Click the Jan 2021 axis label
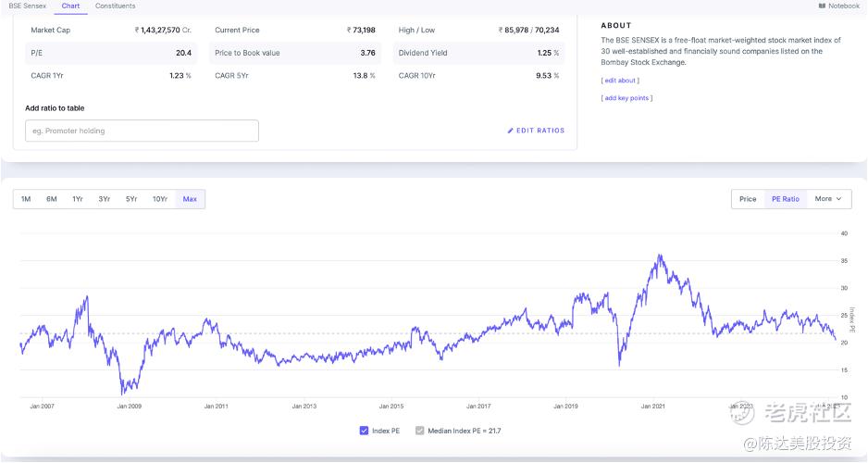Viewport: 868px width, 463px height. tap(652, 406)
